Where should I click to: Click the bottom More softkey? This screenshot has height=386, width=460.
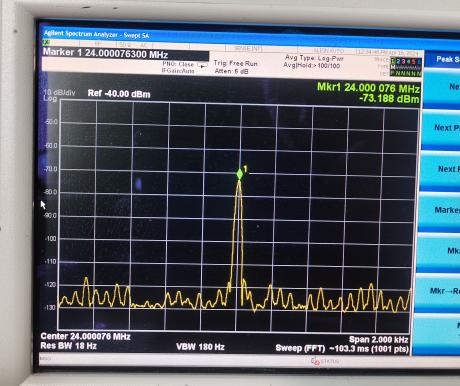point(436,332)
